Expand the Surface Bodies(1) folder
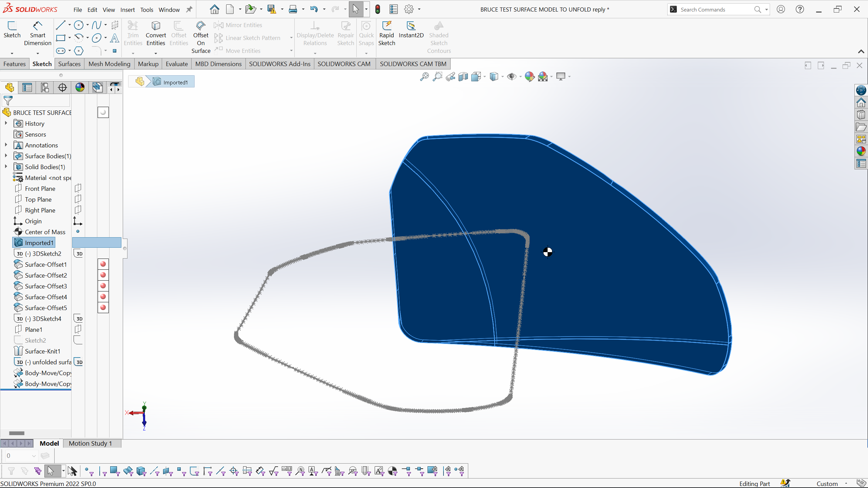 (x=6, y=156)
